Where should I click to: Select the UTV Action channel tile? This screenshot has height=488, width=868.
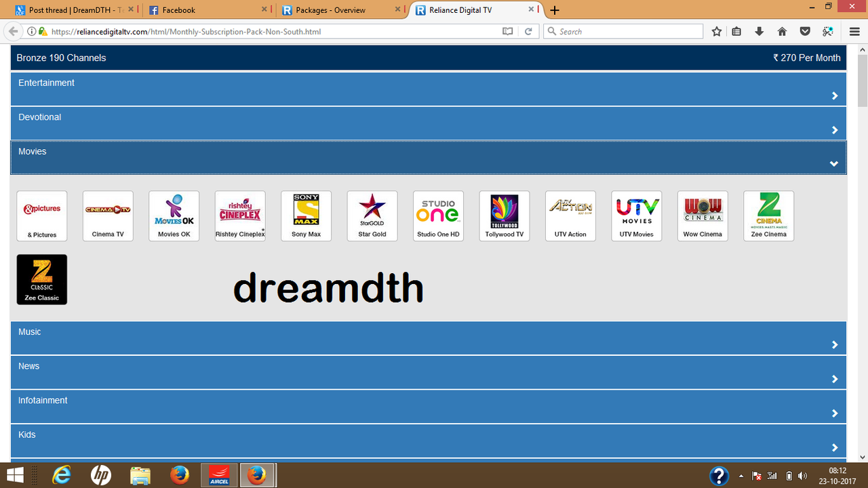point(571,216)
